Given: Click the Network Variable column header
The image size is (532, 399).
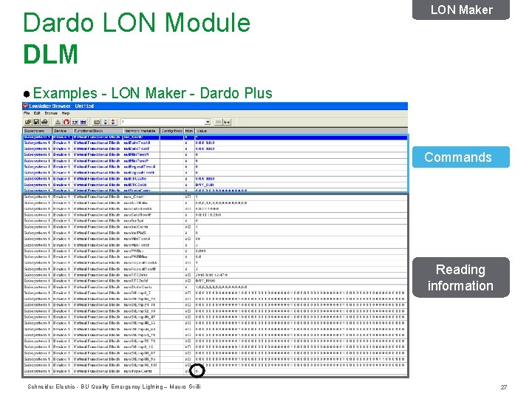Looking at the screenshot, I should pos(141,131).
